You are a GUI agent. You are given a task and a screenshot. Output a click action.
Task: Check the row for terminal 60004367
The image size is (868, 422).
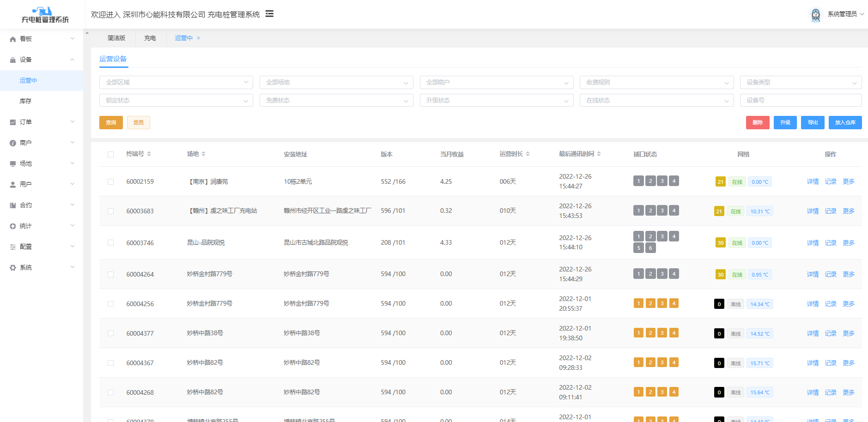110,363
